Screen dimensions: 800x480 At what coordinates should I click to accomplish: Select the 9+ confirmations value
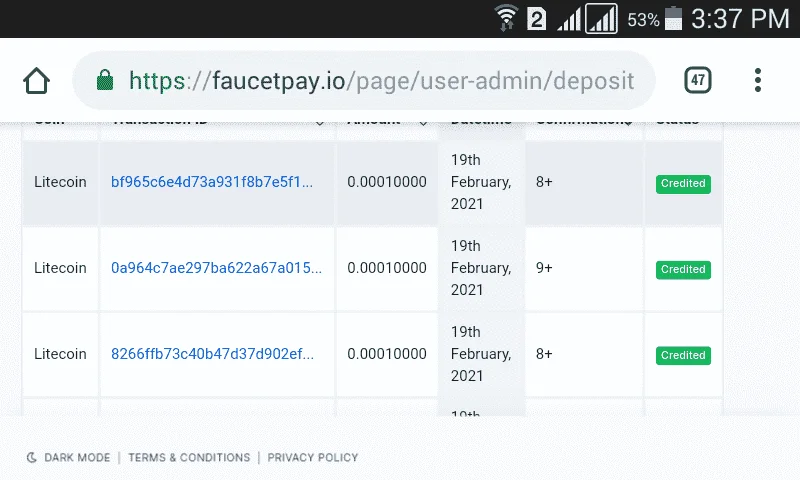coord(544,268)
